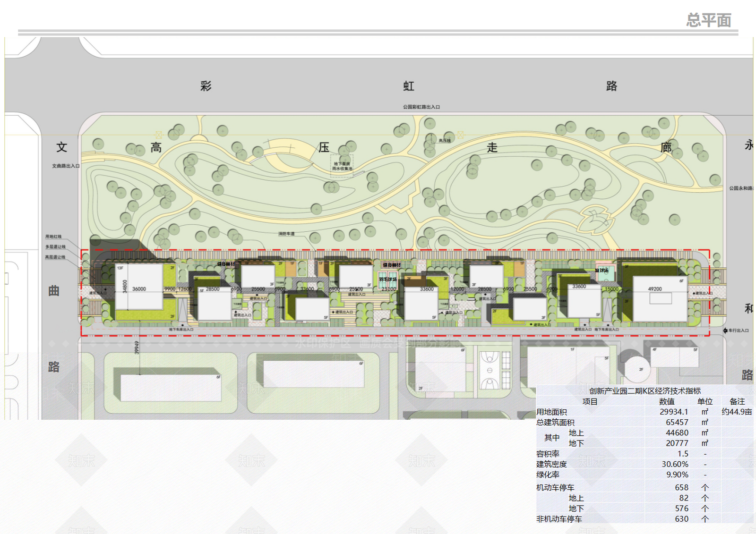Select the value 20777

pos(677,443)
